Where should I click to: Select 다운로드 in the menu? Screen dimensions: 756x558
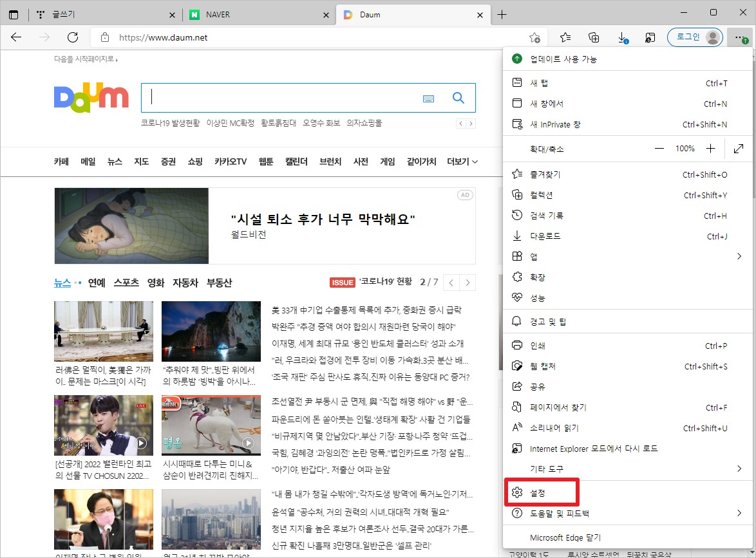(x=627, y=236)
